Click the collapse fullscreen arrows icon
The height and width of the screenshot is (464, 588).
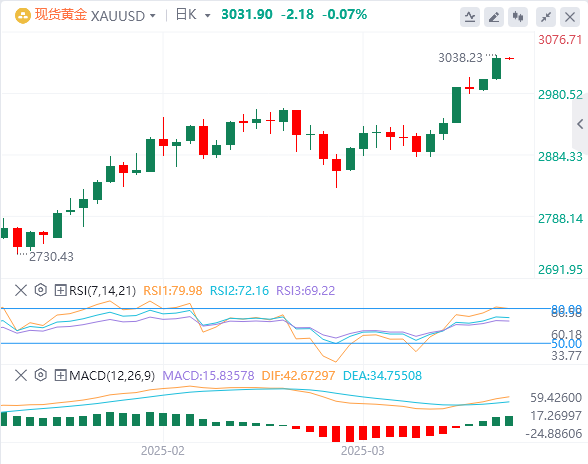pyautogui.click(x=546, y=17)
